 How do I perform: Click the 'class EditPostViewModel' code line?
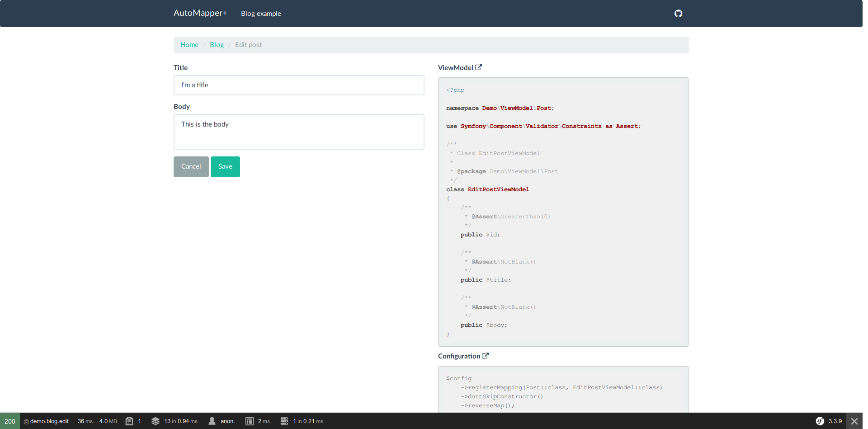point(487,189)
